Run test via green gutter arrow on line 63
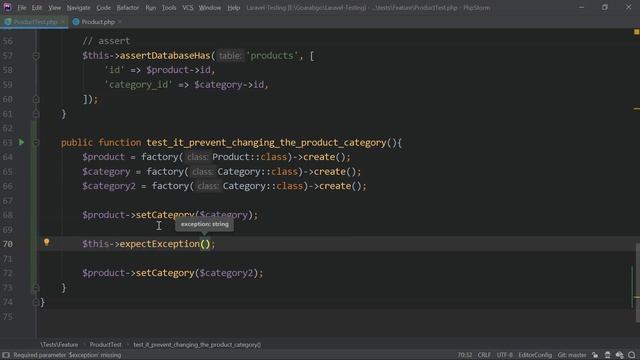The width and height of the screenshot is (640, 360). [21, 142]
